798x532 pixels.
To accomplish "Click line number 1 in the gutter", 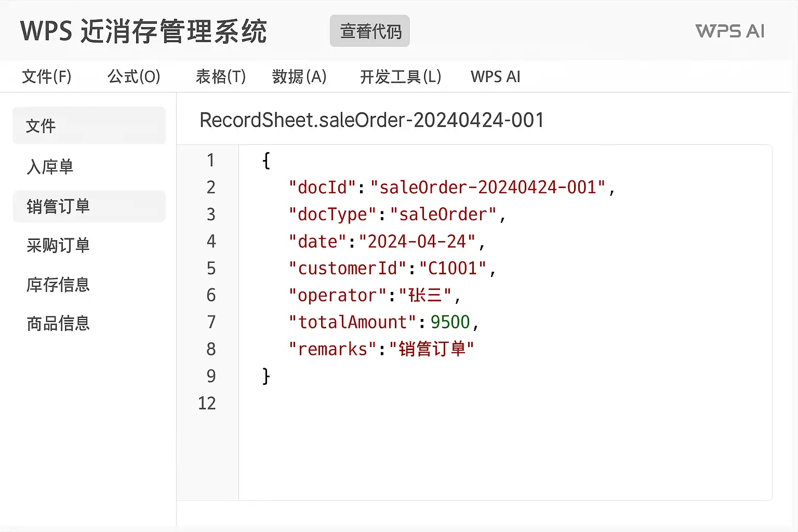I will 210,160.
